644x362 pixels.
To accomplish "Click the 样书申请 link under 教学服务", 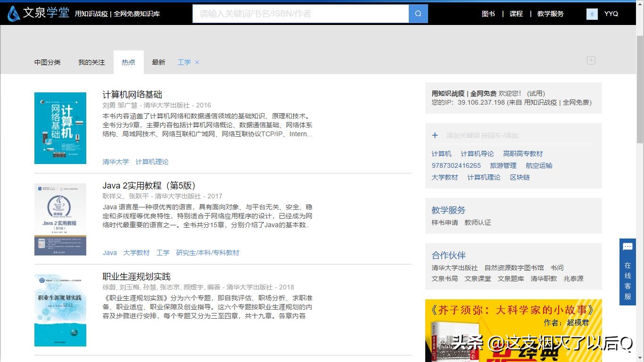I will point(445,222).
